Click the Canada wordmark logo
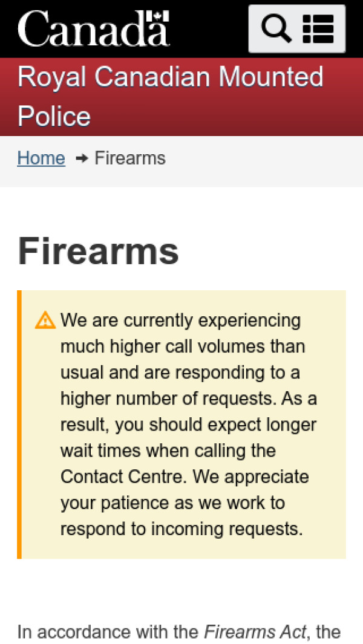The height and width of the screenshot is (644, 363). click(x=94, y=28)
